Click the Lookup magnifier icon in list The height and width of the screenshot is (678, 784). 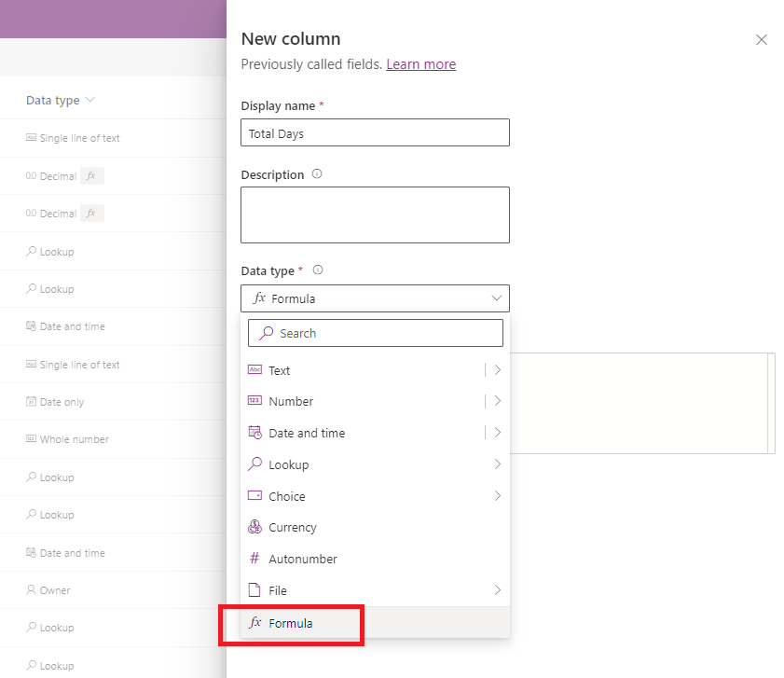point(254,464)
